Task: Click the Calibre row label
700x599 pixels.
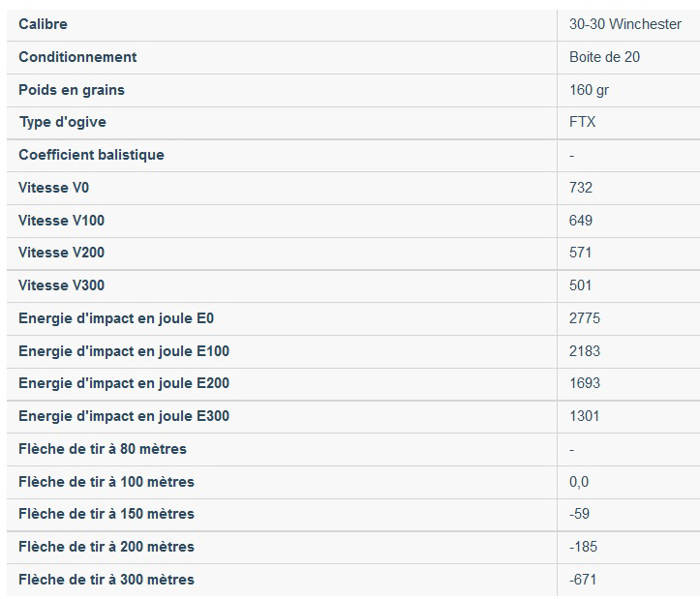Action: [x=43, y=24]
